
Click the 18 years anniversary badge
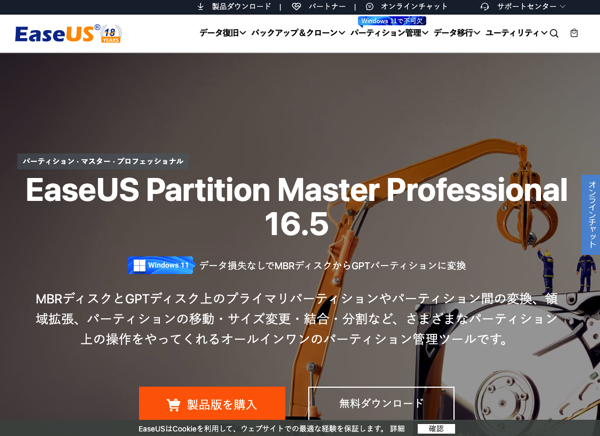pyautogui.click(x=111, y=34)
